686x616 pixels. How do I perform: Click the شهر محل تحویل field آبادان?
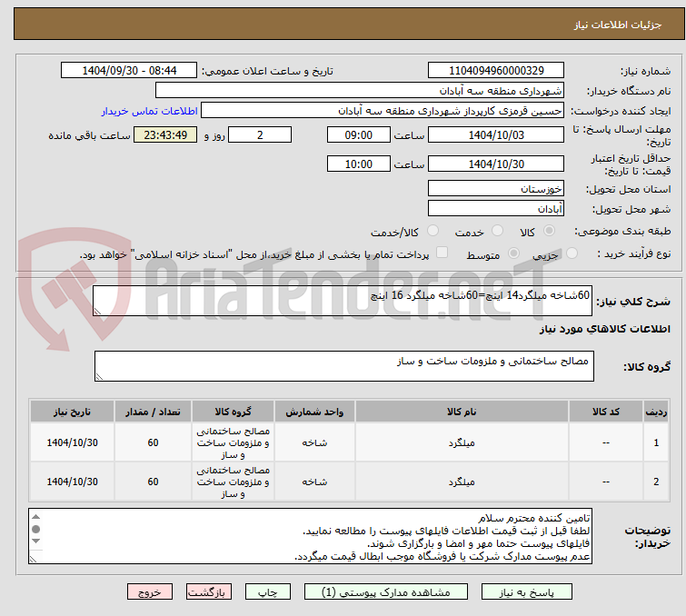(496, 208)
